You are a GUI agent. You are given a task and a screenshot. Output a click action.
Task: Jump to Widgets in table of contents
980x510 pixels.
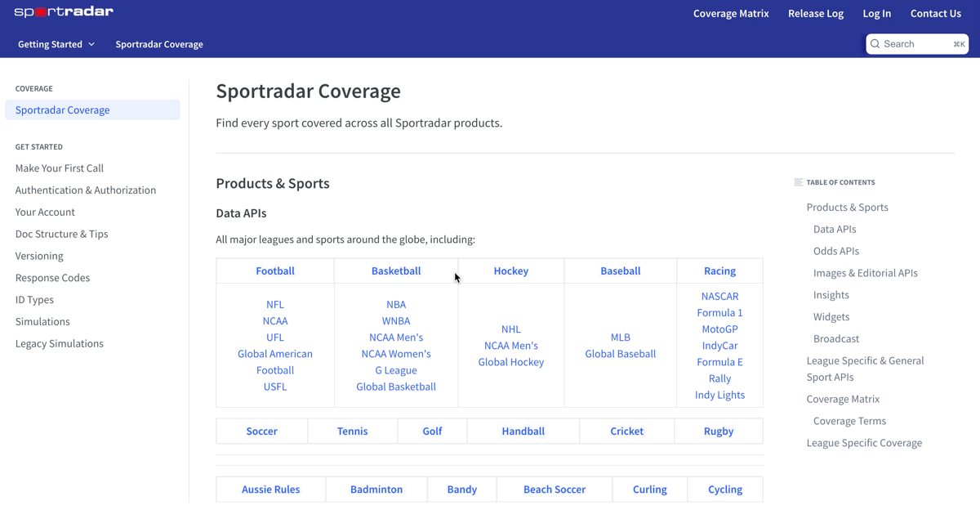[x=831, y=316]
